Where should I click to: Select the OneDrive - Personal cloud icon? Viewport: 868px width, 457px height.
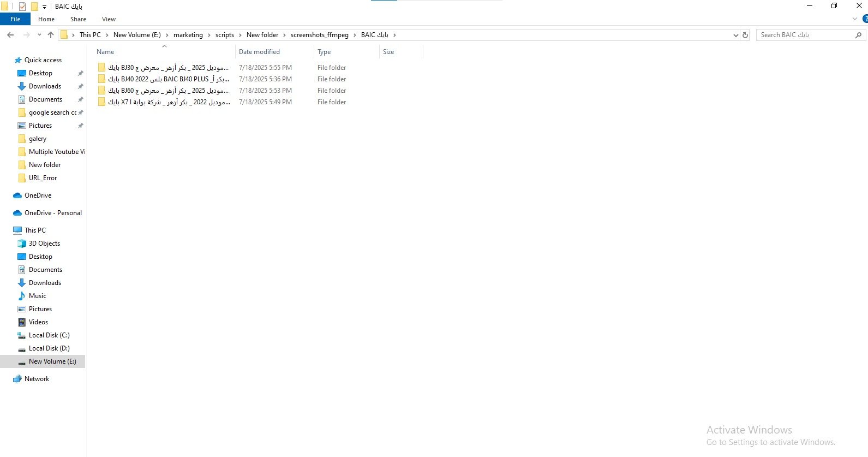pos(17,213)
